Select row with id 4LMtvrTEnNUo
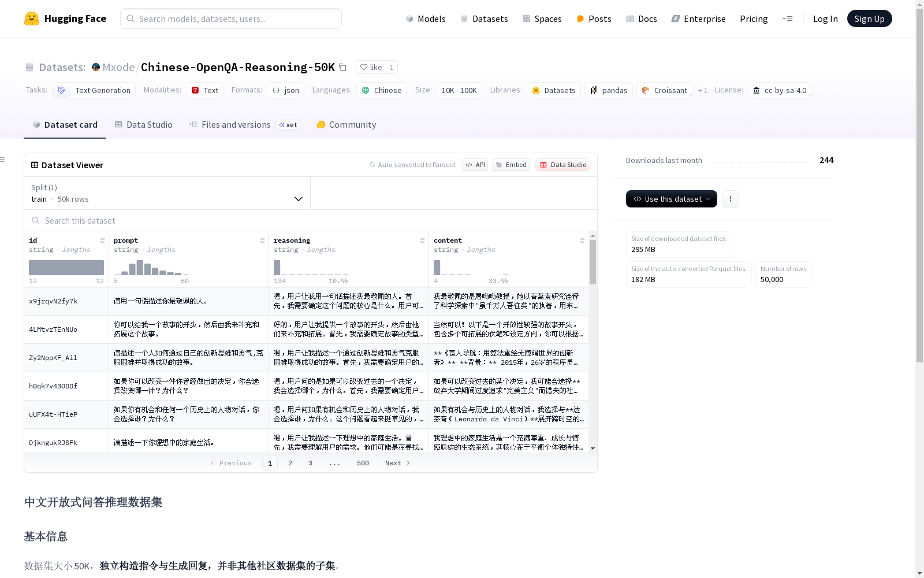The image size is (924, 578). pos(306,329)
